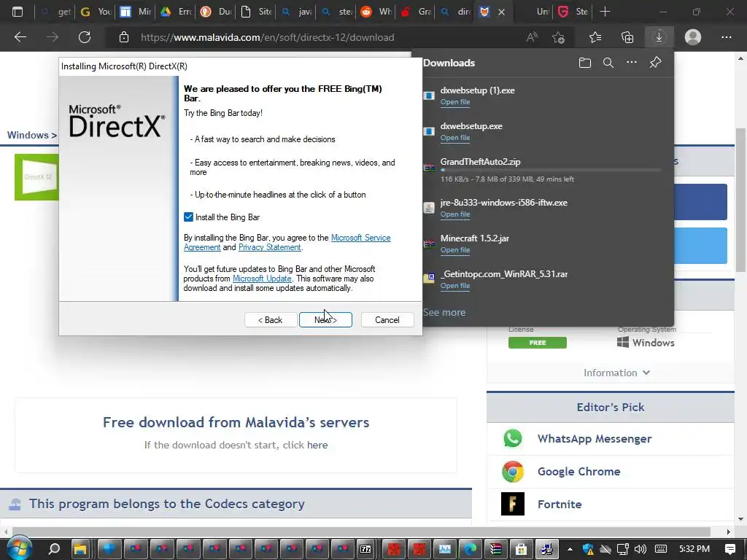The image size is (747, 560).
Task: Switch to the DuckDuckGo 'Du' tab
Action: pyautogui.click(x=215, y=12)
